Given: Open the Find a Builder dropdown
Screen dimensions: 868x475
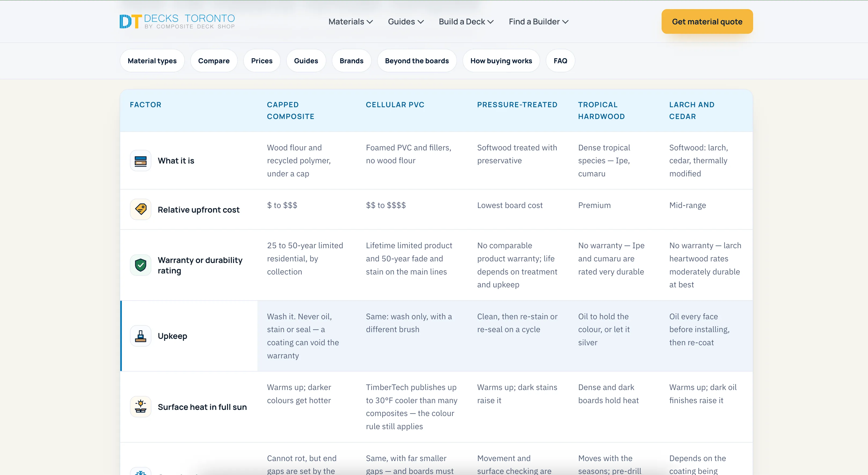Looking at the screenshot, I should point(538,21).
